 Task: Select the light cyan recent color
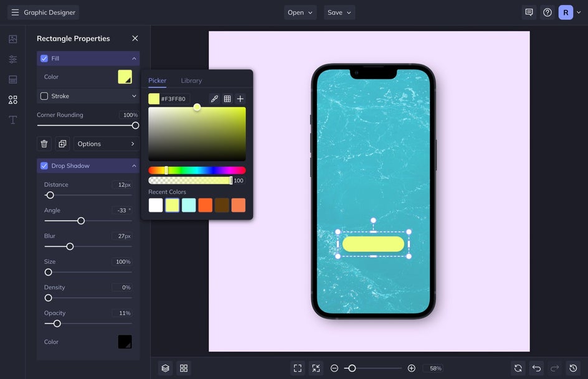pyautogui.click(x=189, y=205)
